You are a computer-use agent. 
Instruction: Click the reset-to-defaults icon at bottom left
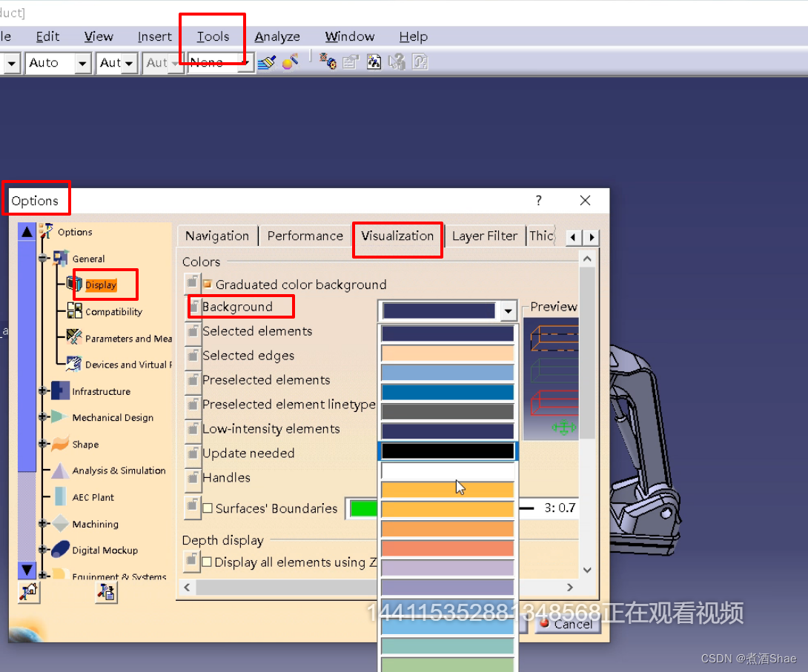point(28,591)
